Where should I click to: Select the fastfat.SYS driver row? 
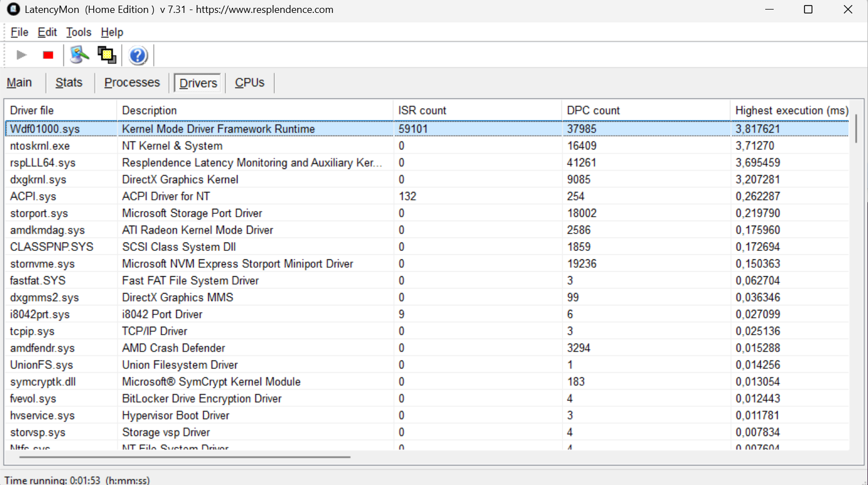click(427, 281)
